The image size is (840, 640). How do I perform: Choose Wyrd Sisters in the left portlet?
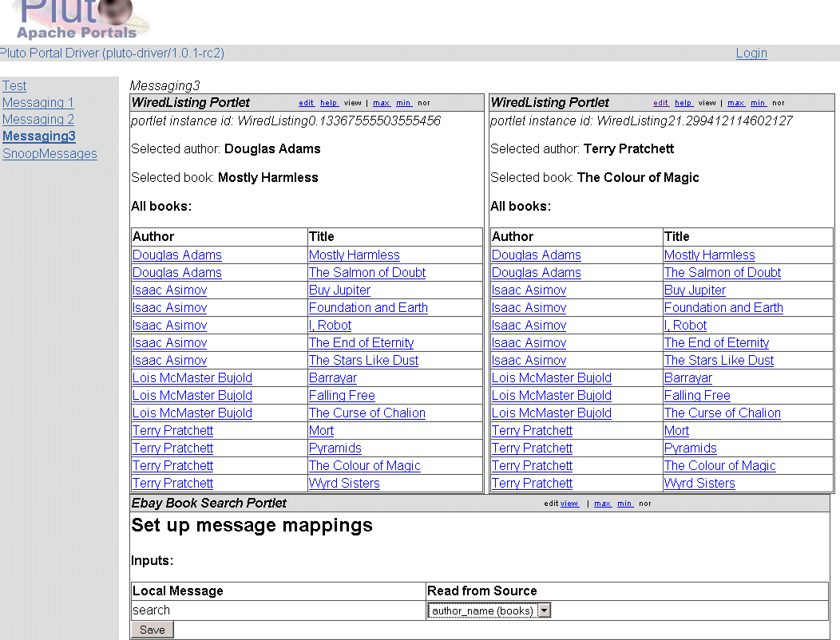344,484
